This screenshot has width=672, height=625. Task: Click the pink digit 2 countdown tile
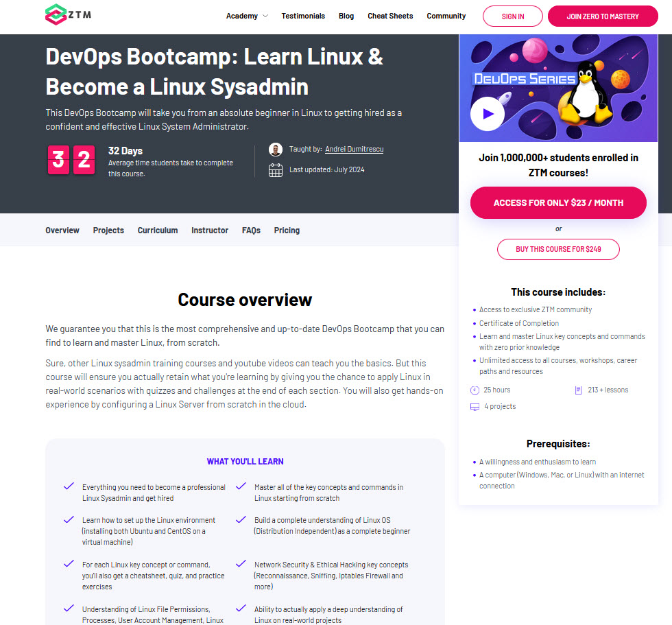click(x=84, y=160)
